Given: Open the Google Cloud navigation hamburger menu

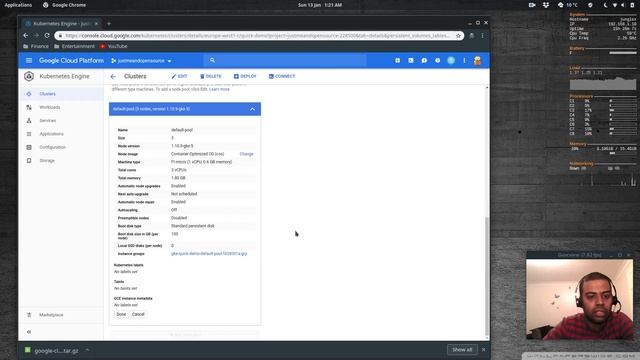Looking at the screenshot, I should pyautogui.click(x=29, y=60).
